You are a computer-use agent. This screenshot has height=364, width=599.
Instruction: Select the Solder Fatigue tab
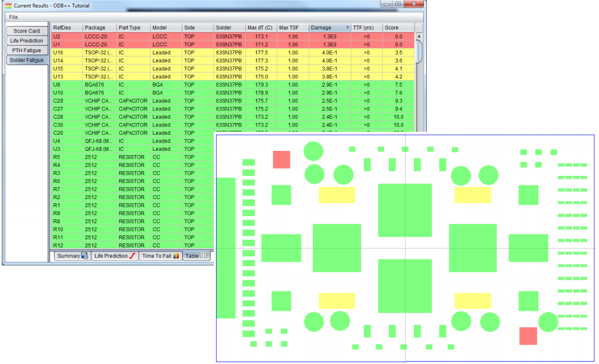click(27, 60)
